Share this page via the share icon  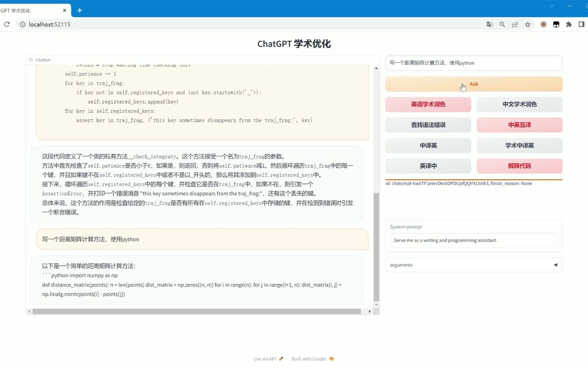(515, 24)
